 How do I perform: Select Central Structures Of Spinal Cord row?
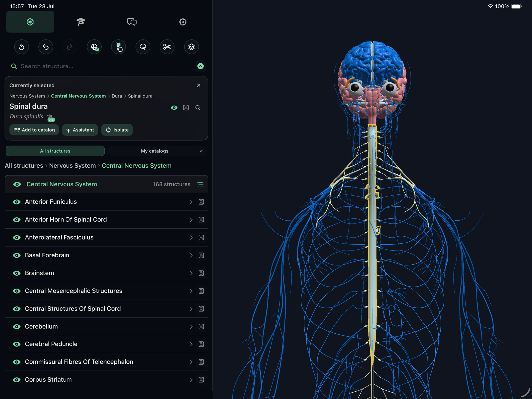[x=106, y=309]
